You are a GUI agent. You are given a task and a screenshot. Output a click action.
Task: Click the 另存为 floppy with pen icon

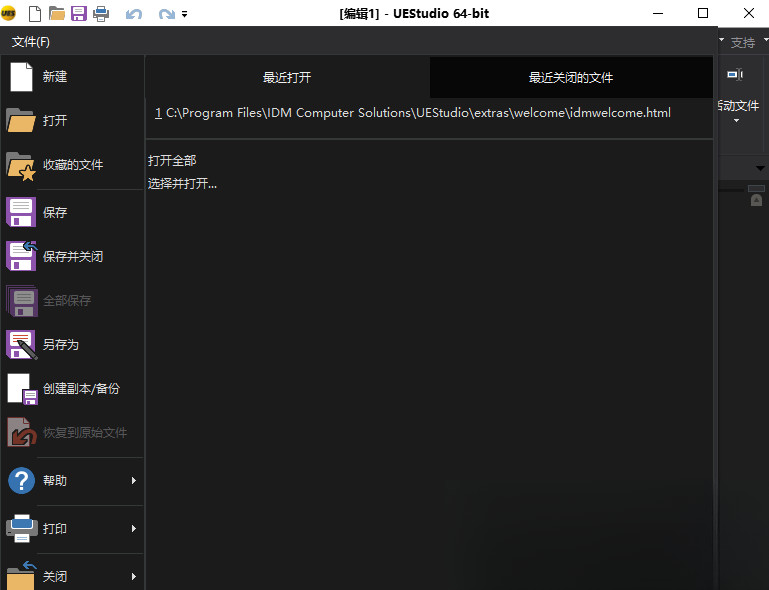[x=22, y=345]
